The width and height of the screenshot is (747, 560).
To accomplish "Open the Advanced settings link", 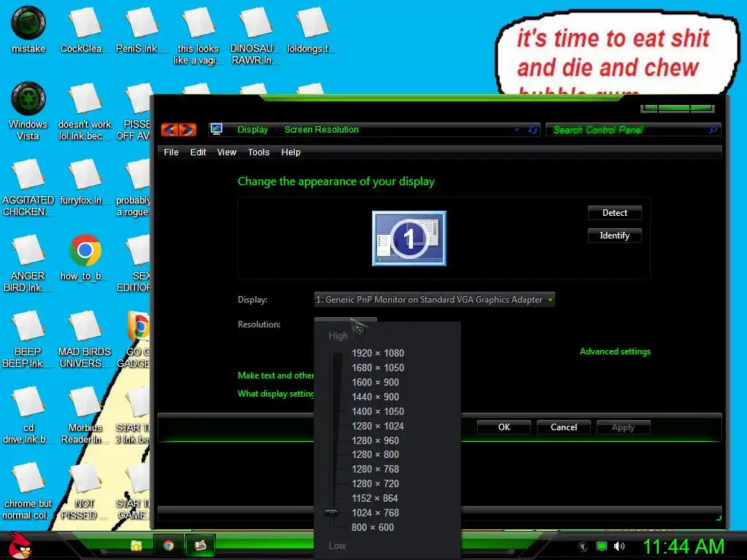I will pos(615,351).
